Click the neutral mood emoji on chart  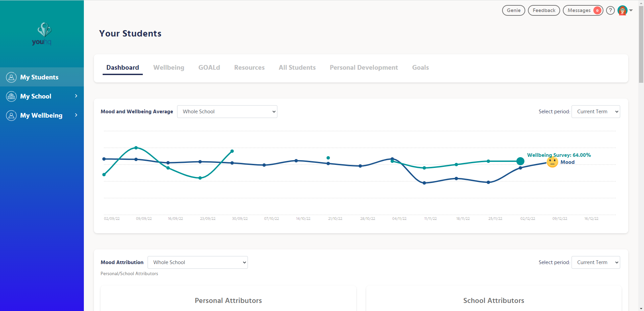[x=552, y=162]
